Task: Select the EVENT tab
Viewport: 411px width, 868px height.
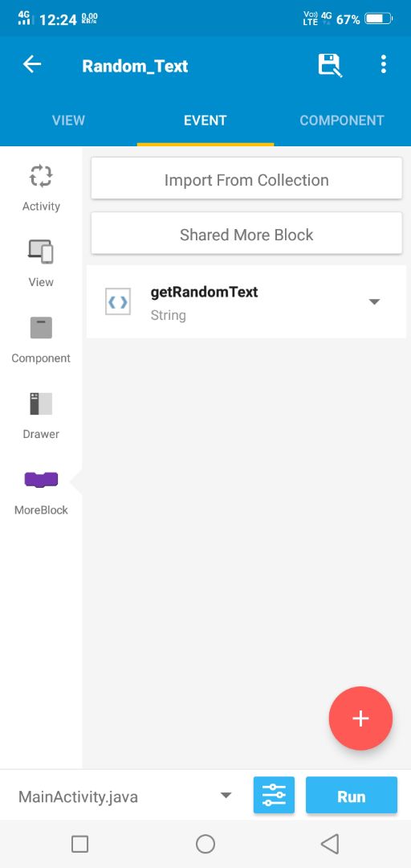Action: [x=205, y=121]
